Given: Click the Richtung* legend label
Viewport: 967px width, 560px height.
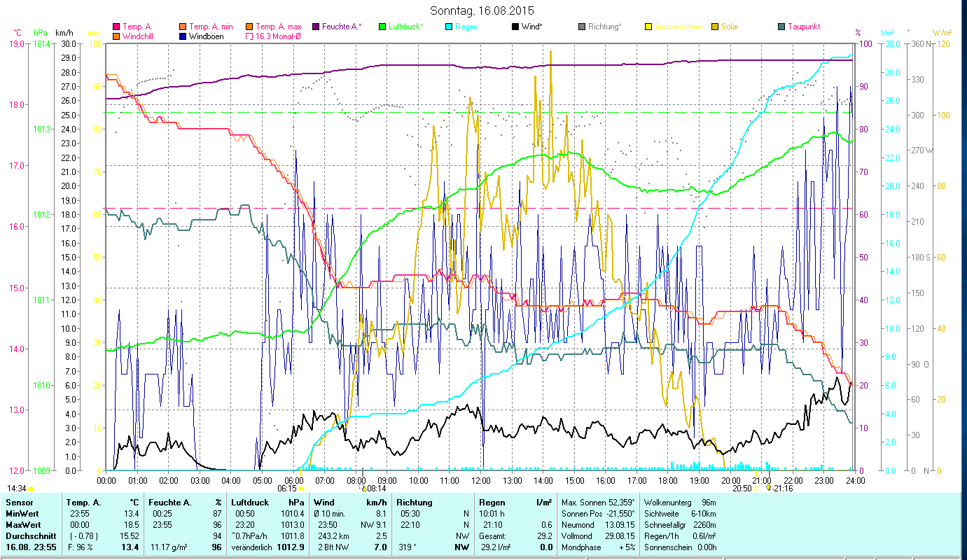Looking at the screenshot, I should tap(605, 27).
